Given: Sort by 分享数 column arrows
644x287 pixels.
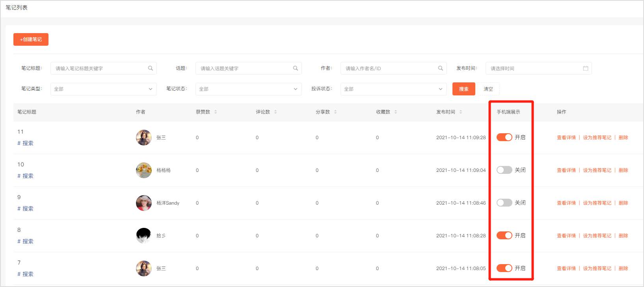Looking at the screenshot, I should (335, 112).
